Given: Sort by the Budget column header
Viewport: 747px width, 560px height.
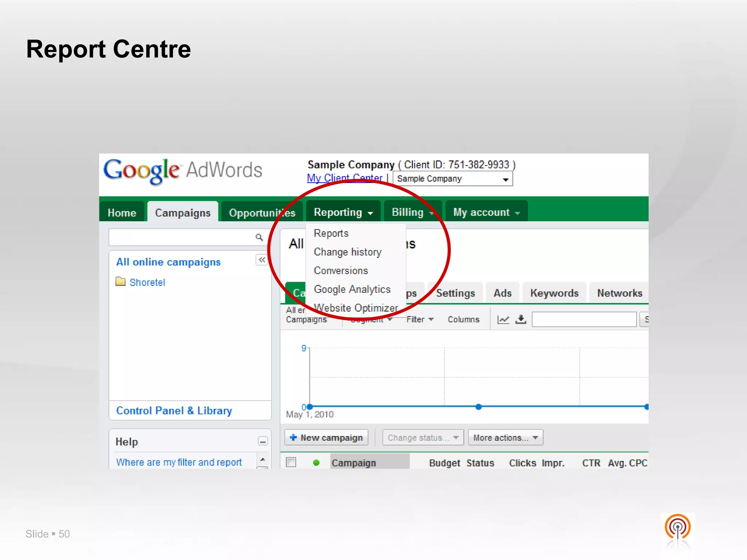Looking at the screenshot, I should 445,463.
